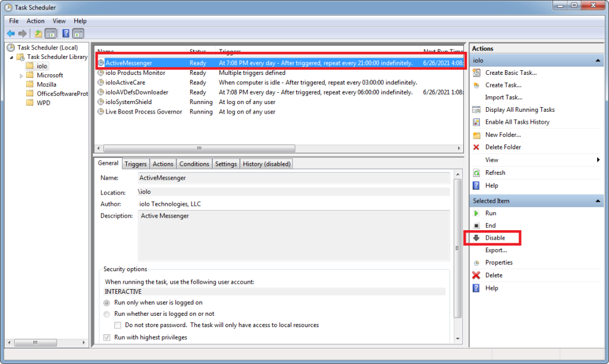The height and width of the screenshot is (364, 609).
Task: Click the Export... action link
Action: click(496, 250)
